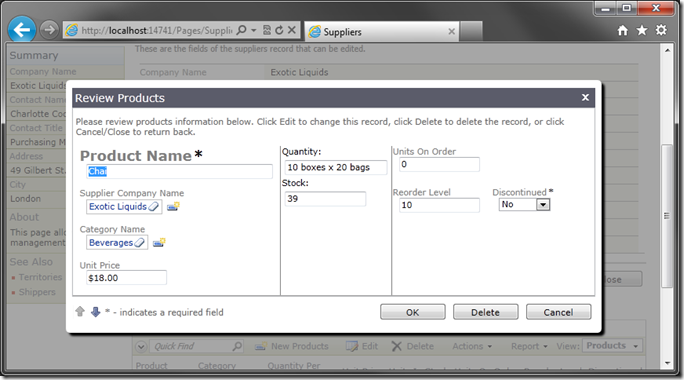This screenshot has height=380, width=684.
Task: Close the Suppliers tab
Action: pyautogui.click(x=451, y=31)
